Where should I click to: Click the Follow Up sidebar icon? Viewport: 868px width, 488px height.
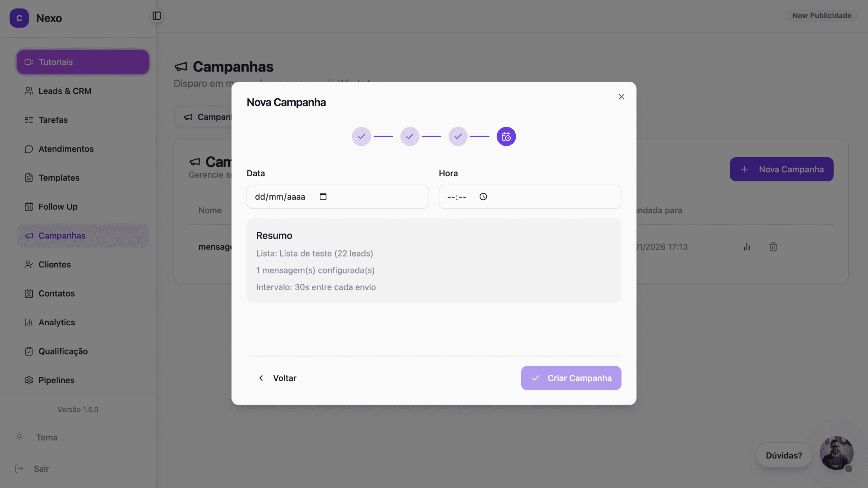(29, 207)
